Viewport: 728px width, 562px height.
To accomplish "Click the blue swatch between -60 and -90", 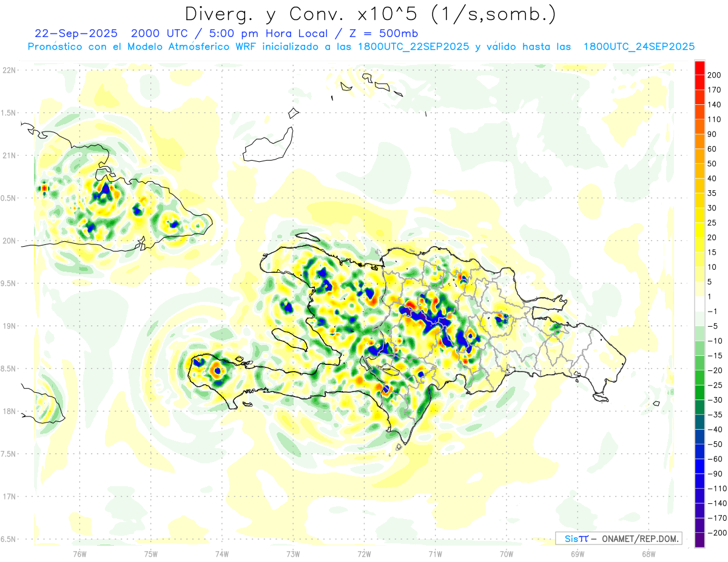I will pos(699,466).
